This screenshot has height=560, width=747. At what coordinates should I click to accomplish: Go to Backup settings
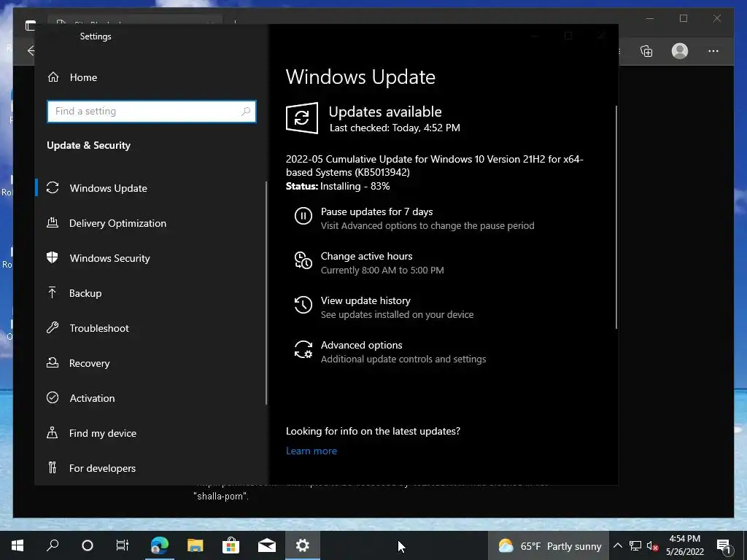pyautogui.click(x=85, y=293)
